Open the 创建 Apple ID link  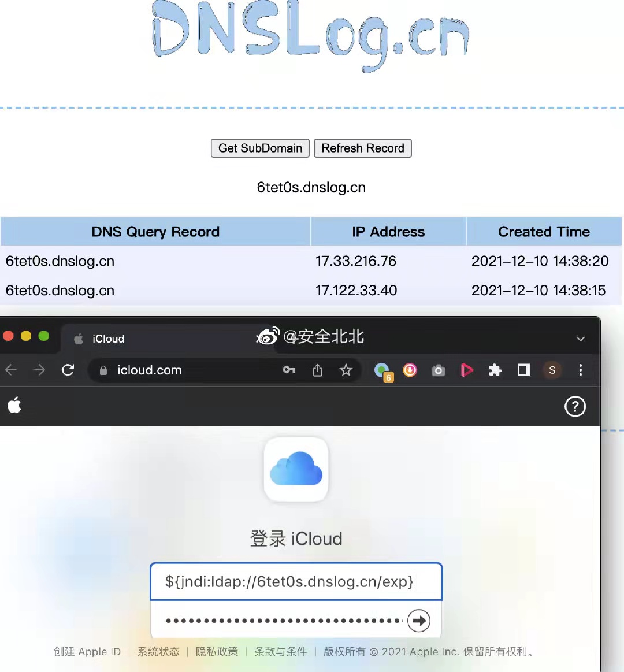87,652
